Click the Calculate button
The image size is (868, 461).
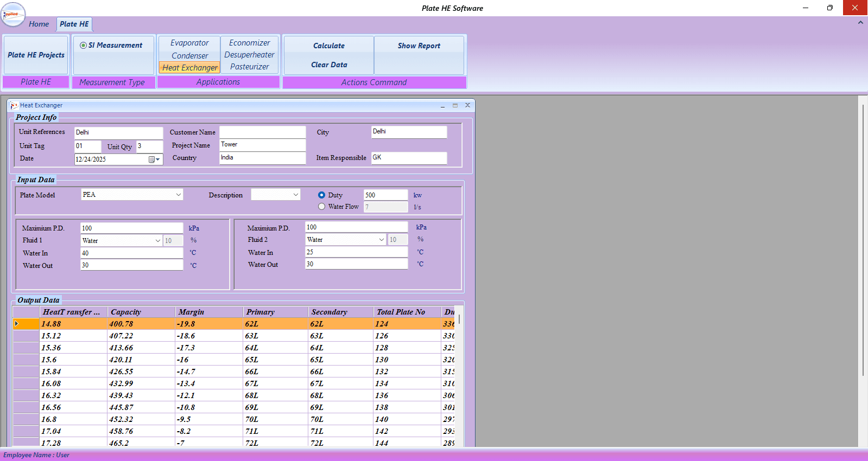coord(329,46)
